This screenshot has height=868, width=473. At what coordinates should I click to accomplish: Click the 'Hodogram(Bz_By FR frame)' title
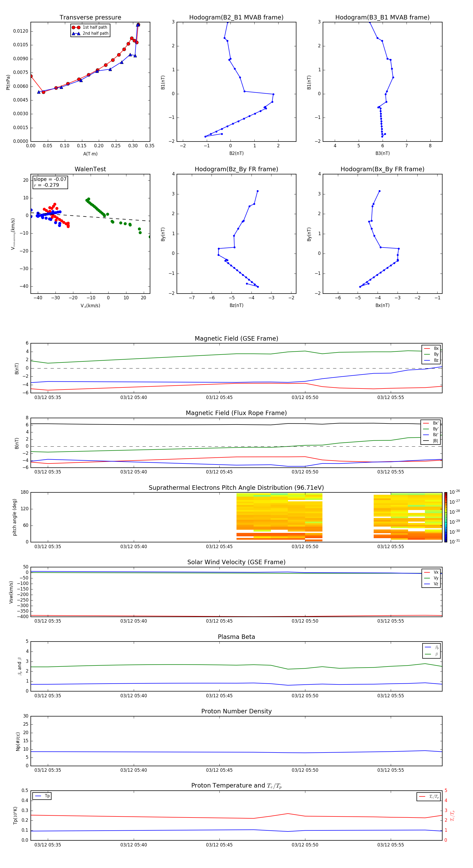pos(236,169)
